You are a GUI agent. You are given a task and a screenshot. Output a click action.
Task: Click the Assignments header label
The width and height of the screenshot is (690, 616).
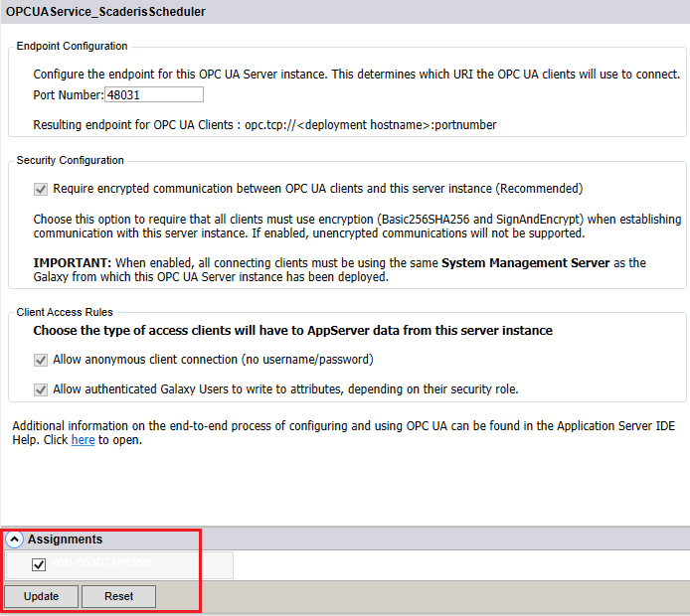coord(65,539)
